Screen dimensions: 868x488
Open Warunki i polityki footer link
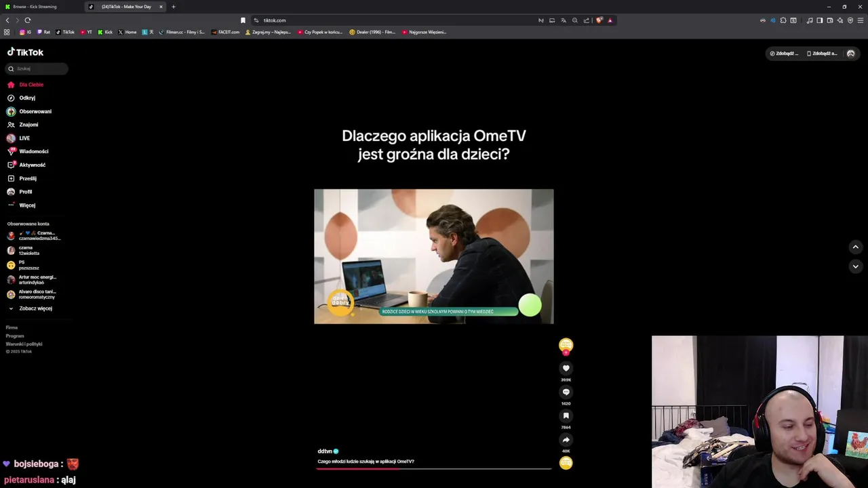pos(24,344)
